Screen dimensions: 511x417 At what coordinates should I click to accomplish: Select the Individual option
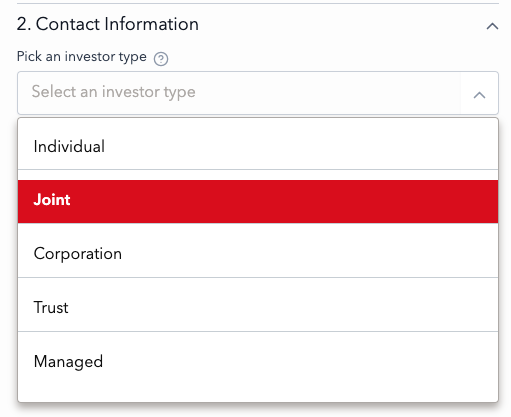(258, 147)
